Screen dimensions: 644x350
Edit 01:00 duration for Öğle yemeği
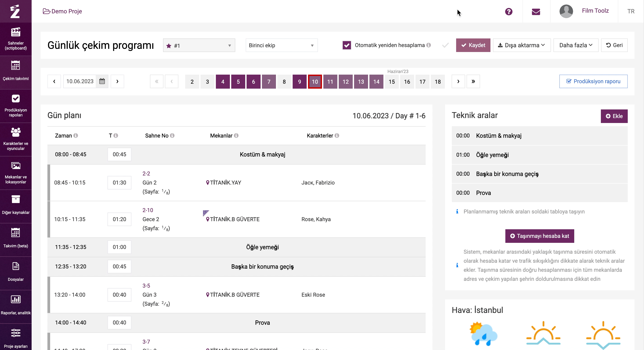119,247
